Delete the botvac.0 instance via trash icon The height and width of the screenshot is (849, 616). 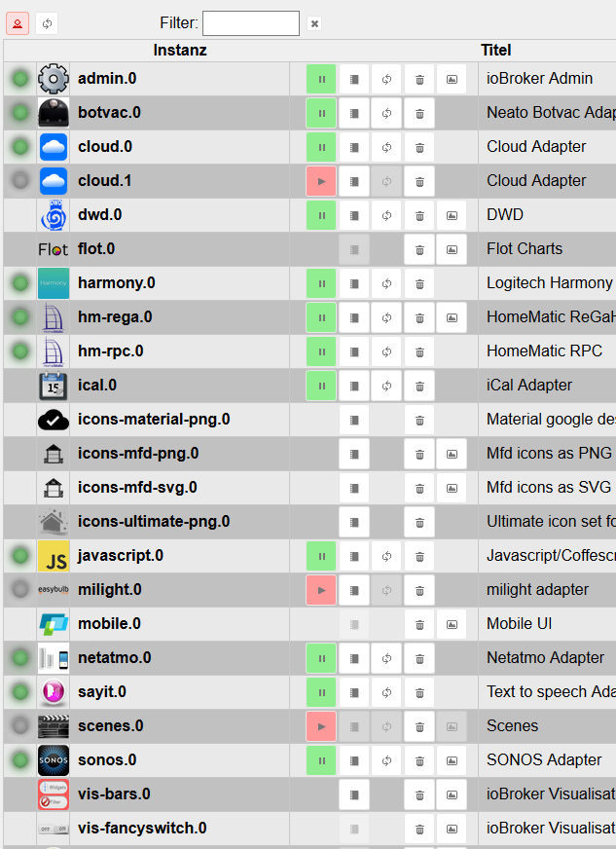(x=419, y=113)
